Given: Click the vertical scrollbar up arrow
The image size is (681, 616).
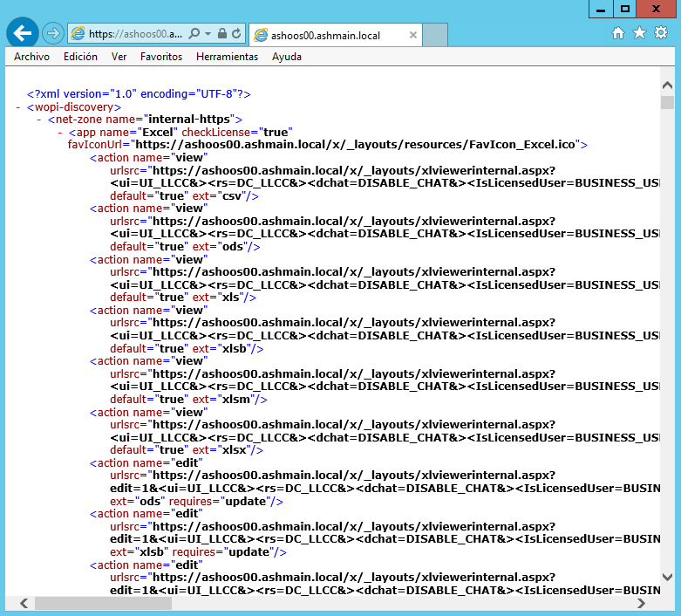Looking at the screenshot, I should [x=668, y=86].
